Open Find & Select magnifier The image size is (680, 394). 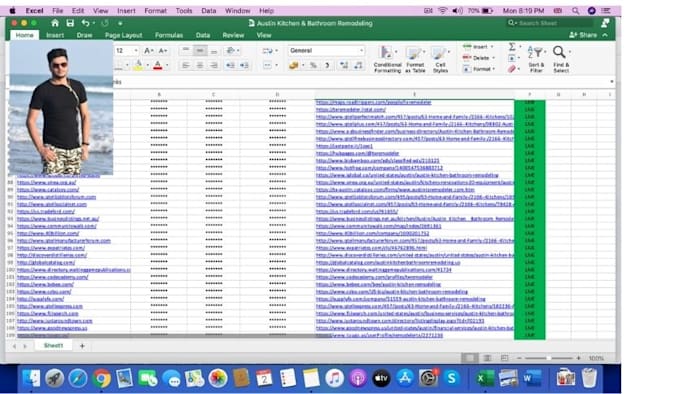(561, 59)
